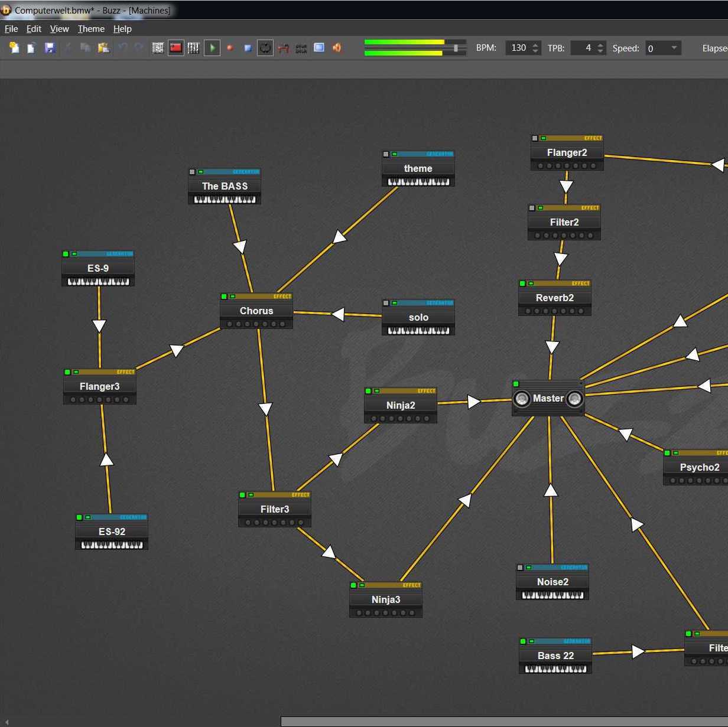Viewport: 728px width, 727px height.
Task: Click the arrow connecting ES-9 to Flanger3
Action: pyautogui.click(x=99, y=326)
